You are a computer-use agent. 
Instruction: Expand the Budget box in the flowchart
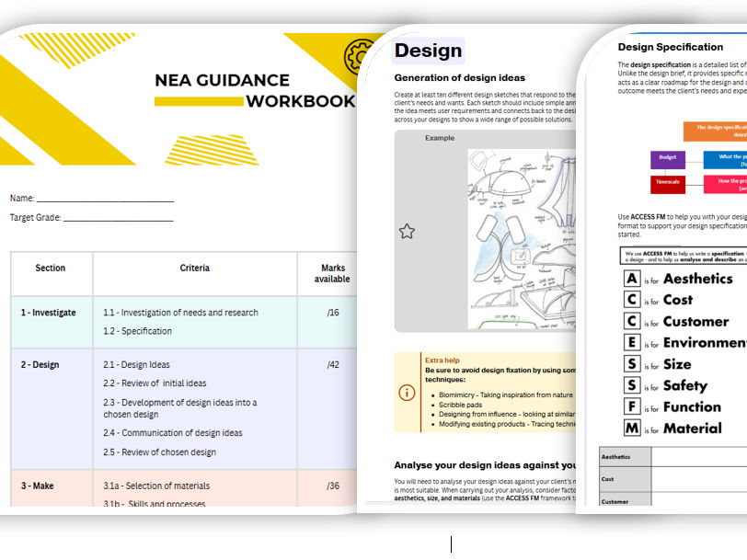point(668,158)
